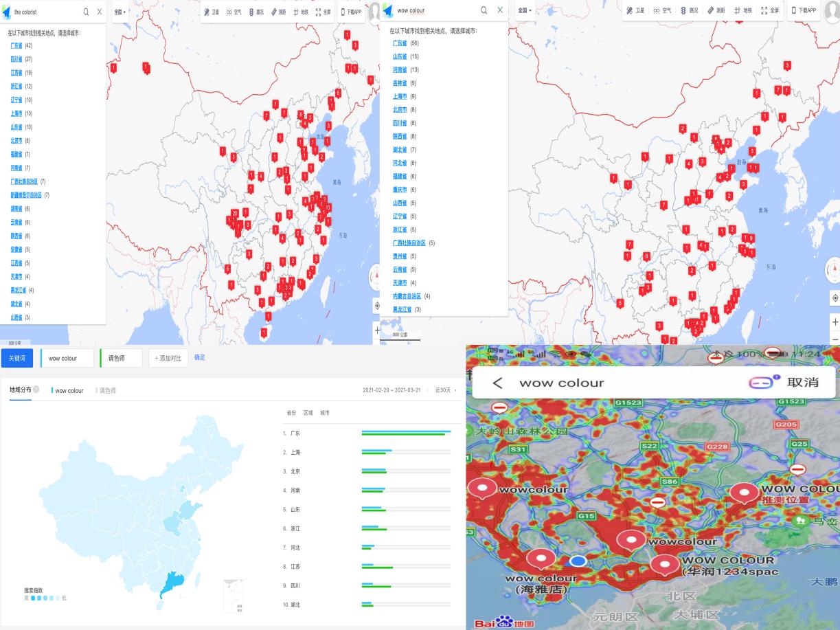Open measure distance tool on the colorist map

(x=279, y=12)
